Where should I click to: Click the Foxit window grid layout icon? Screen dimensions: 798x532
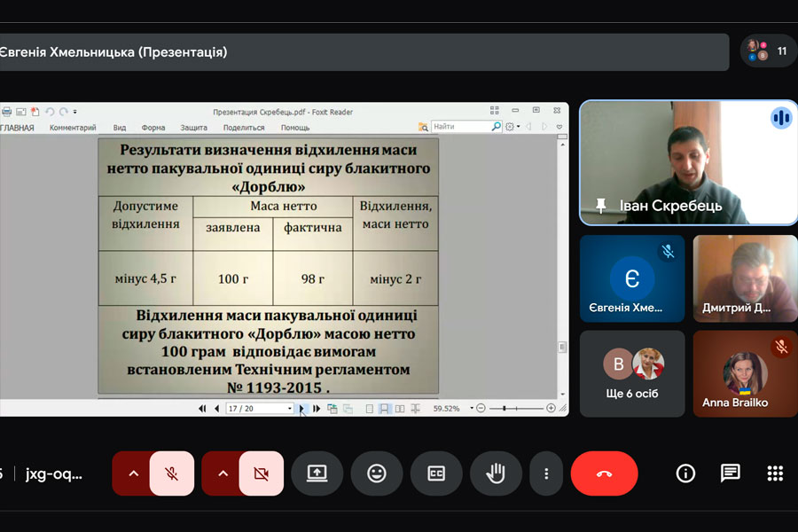pyautogui.click(x=494, y=111)
